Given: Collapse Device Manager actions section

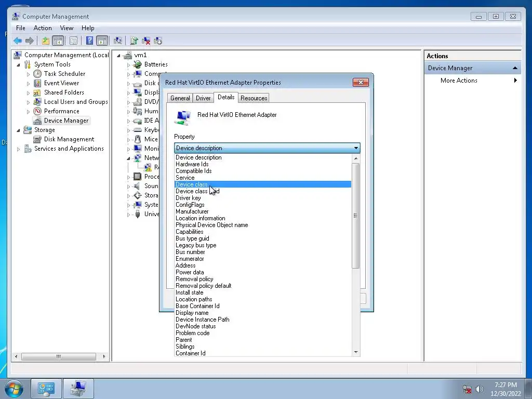Looking at the screenshot, I should 515,68.
